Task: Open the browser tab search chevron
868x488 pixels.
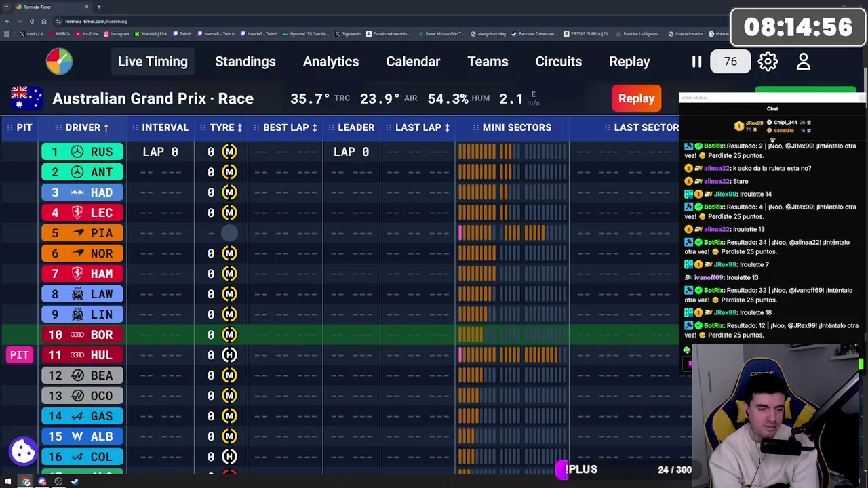Action: click(7, 7)
